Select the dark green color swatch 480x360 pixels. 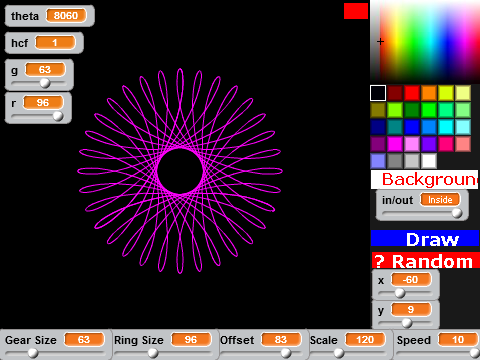(x=412, y=110)
